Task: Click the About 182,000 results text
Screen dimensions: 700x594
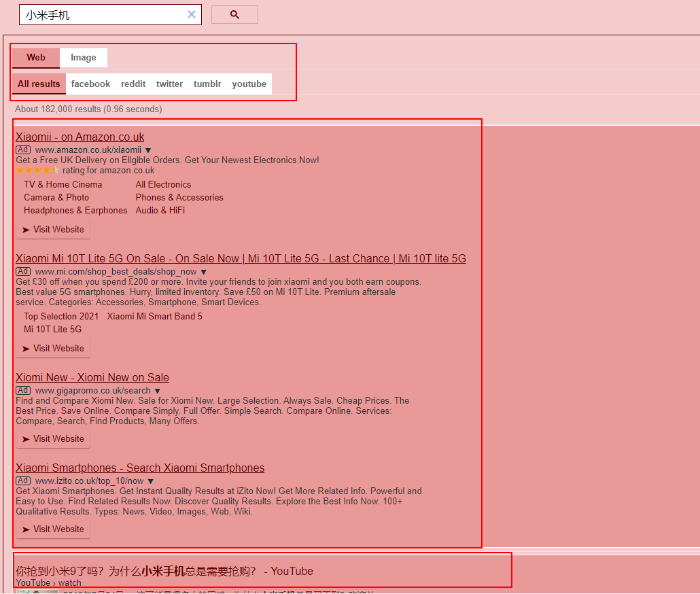Action: tap(88, 109)
